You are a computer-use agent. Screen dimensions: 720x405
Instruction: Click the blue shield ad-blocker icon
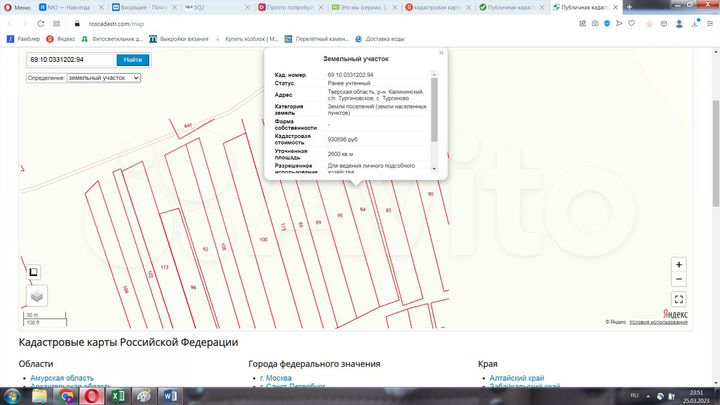pos(607,23)
